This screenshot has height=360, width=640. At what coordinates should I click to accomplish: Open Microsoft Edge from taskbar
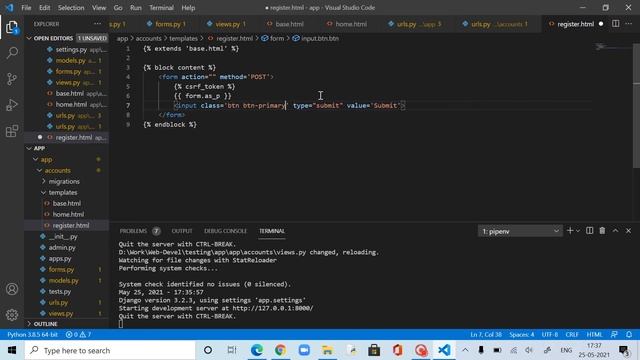(257, 350)
